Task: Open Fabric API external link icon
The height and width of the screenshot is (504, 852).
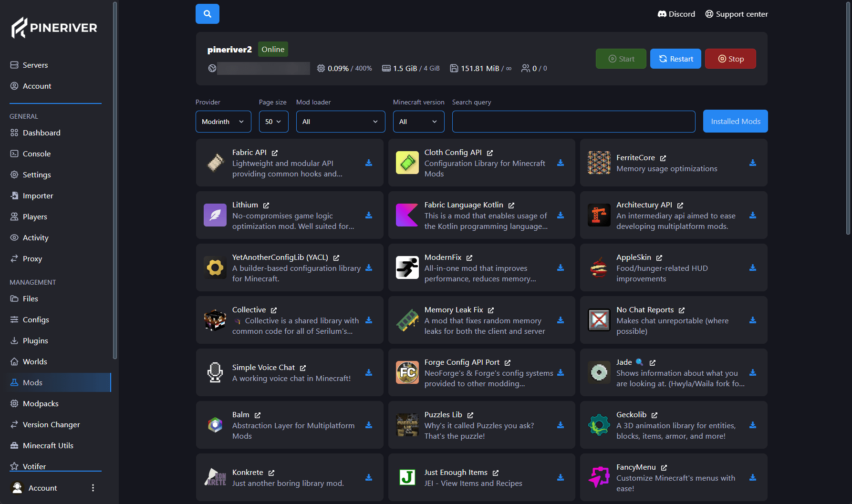Action: (275, 153)
